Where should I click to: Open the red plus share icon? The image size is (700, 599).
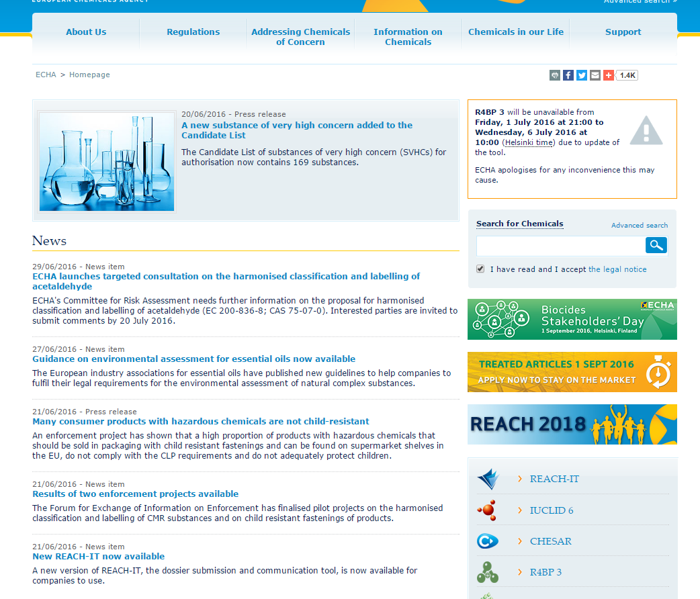tap(609, 75)
